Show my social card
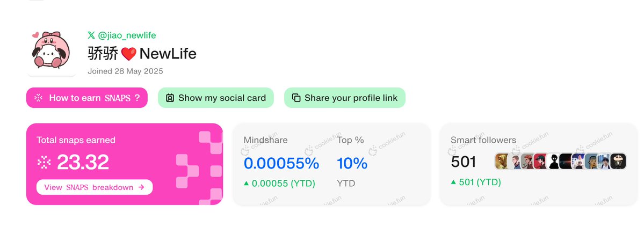 point(215,98)
